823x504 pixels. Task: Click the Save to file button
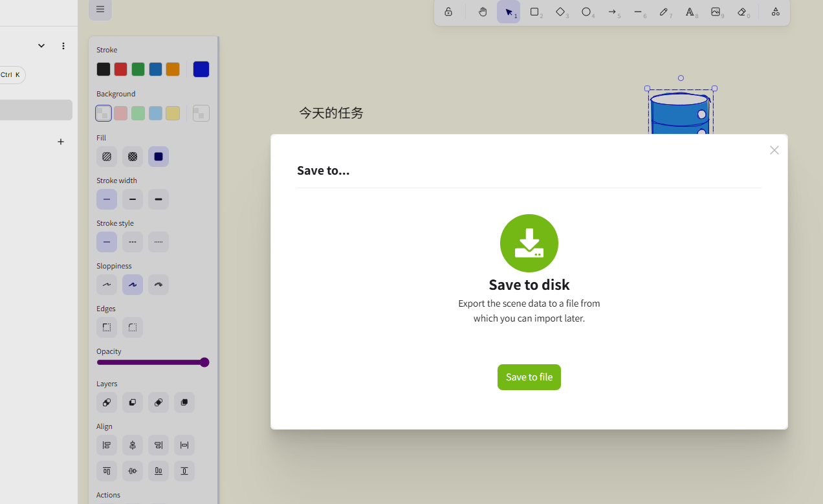pos(529,377)
